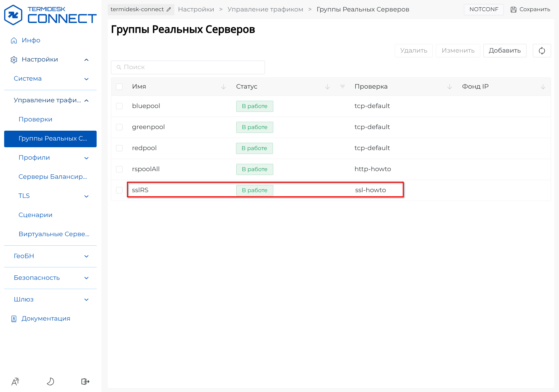Click the refresh table icon
559x392 pixels.
click(541, 51)
